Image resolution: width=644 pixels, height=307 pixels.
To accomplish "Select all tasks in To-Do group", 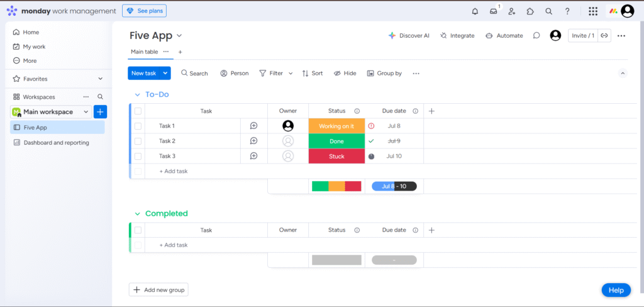I will click(x=138, y=111).
